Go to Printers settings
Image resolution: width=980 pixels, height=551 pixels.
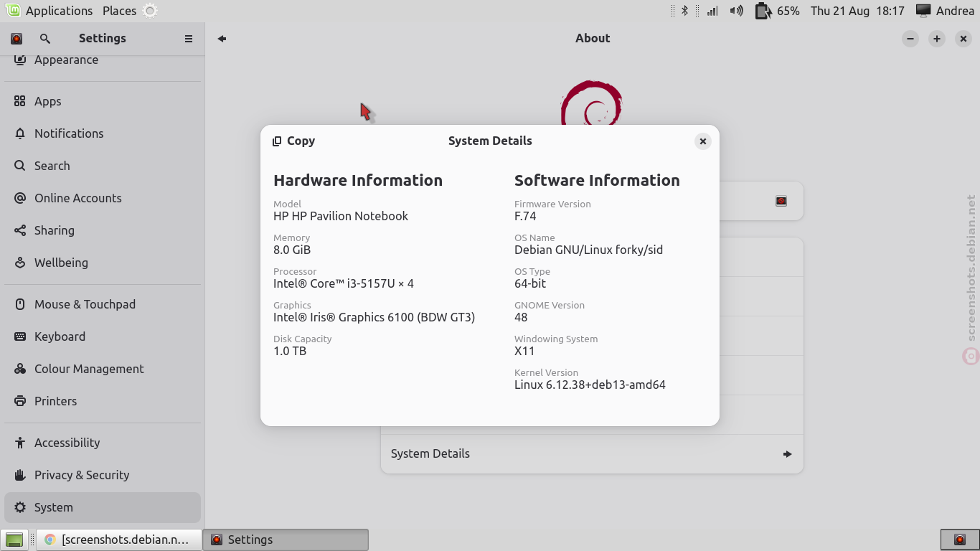click(x=103, y=401)
